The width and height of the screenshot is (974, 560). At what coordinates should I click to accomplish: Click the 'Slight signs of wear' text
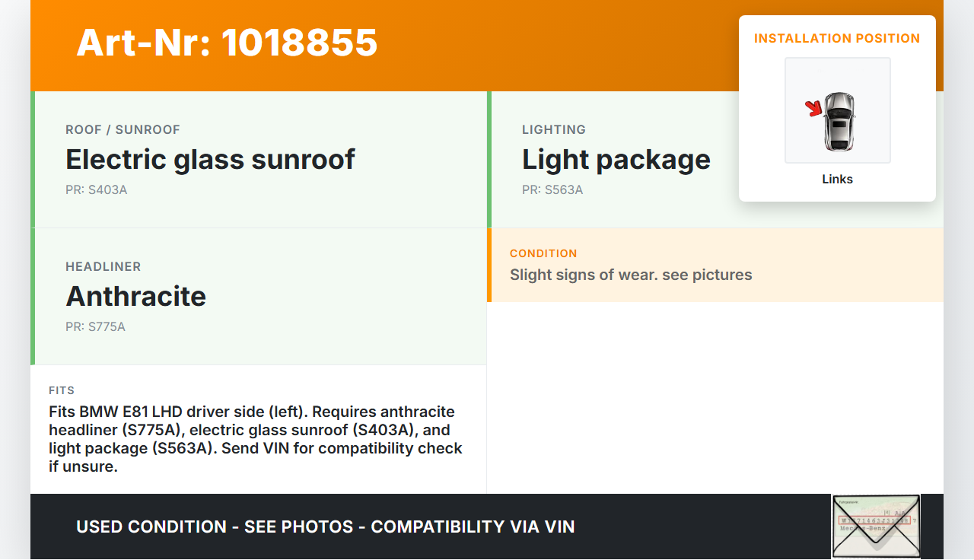click(x=631, y=275)
